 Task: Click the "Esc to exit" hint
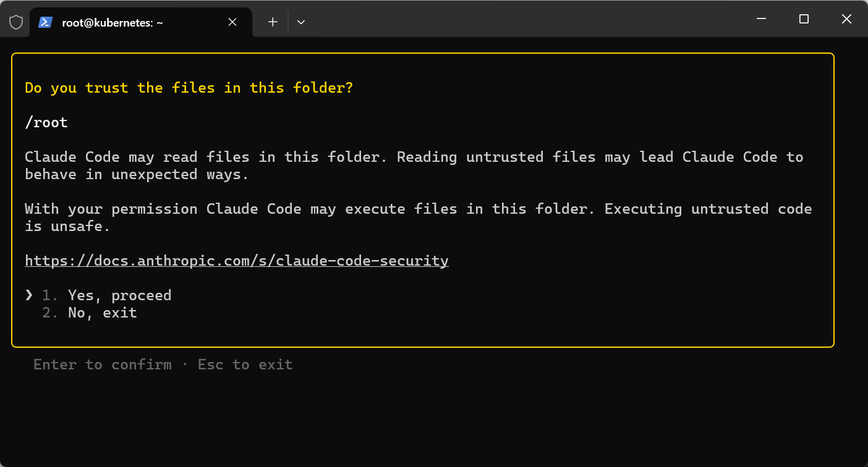click(x=245, y=364)
